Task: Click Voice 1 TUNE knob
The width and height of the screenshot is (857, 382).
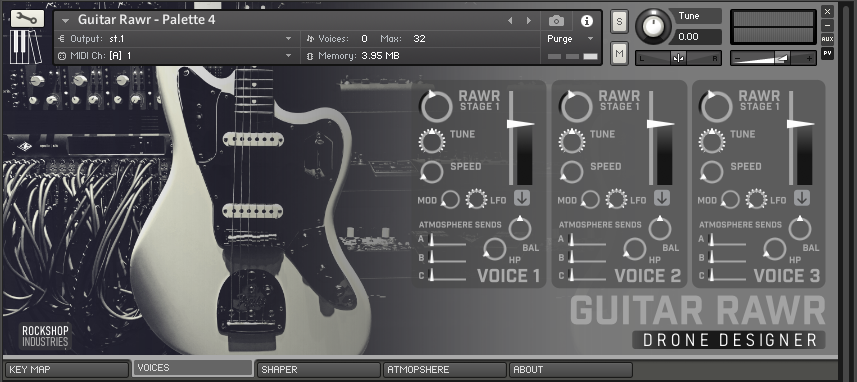Action: coord(432,141)
